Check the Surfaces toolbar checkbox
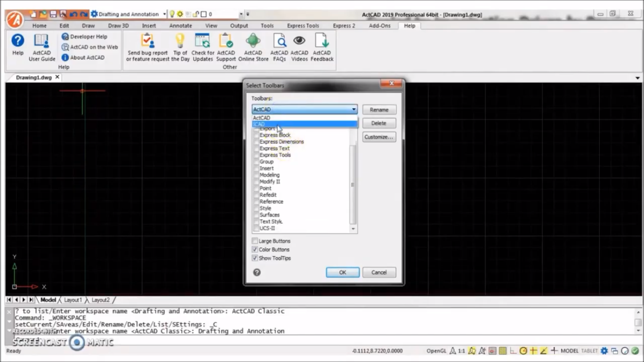This screenshot has height=362, width=644. click(256, 214)
